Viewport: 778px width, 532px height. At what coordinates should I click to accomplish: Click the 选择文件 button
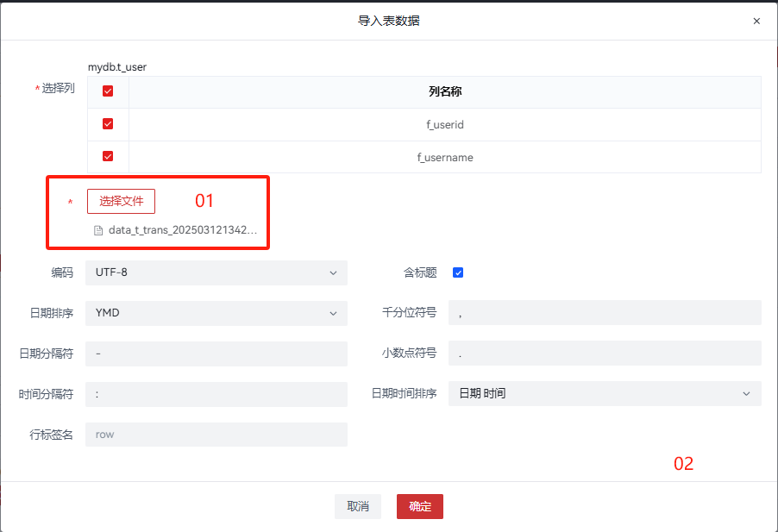[x=121, y=201]
